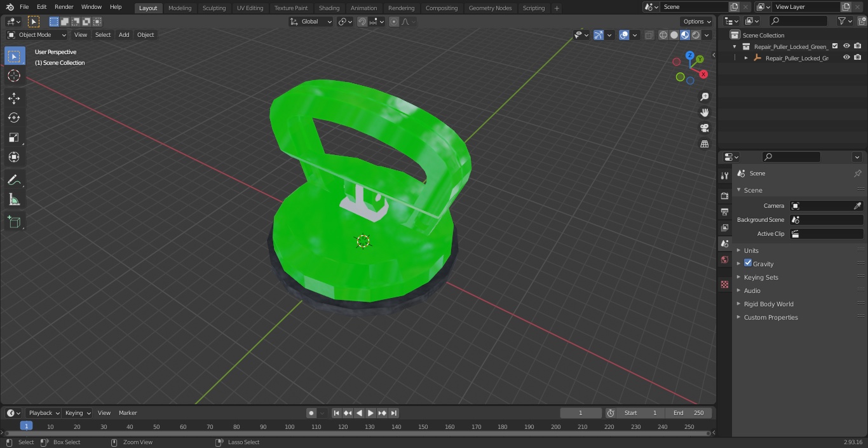Open viewport Options dropdown
Screen dimensions: 868x448
click(x=698, y=22)
